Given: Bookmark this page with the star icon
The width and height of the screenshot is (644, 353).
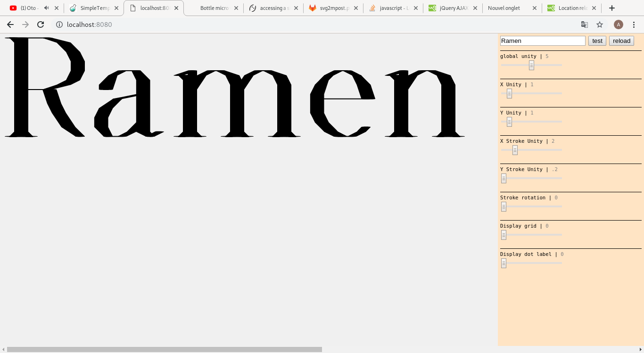Looking at the screenshot, I should tap(600, 25).
